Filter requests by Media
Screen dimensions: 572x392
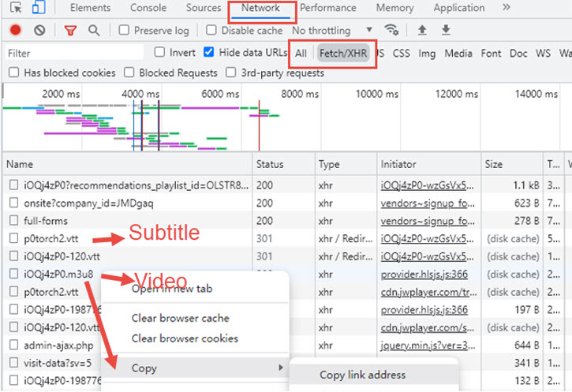pyautogui.click(x=458, y=53)
